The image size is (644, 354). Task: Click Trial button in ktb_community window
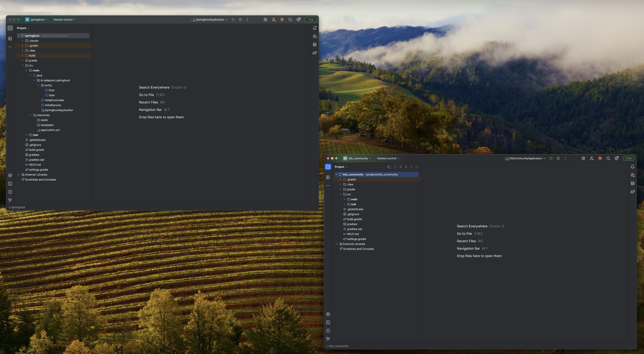(x=628, y=158)
